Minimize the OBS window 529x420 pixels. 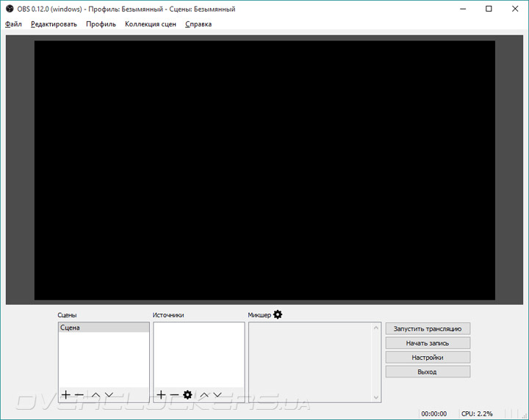point(463,9)
